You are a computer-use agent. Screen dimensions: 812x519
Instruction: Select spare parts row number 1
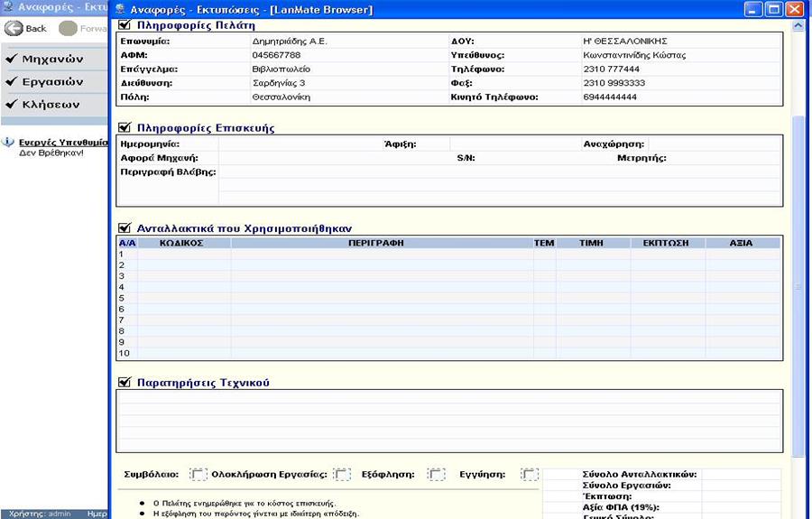(x=449, y=255)
